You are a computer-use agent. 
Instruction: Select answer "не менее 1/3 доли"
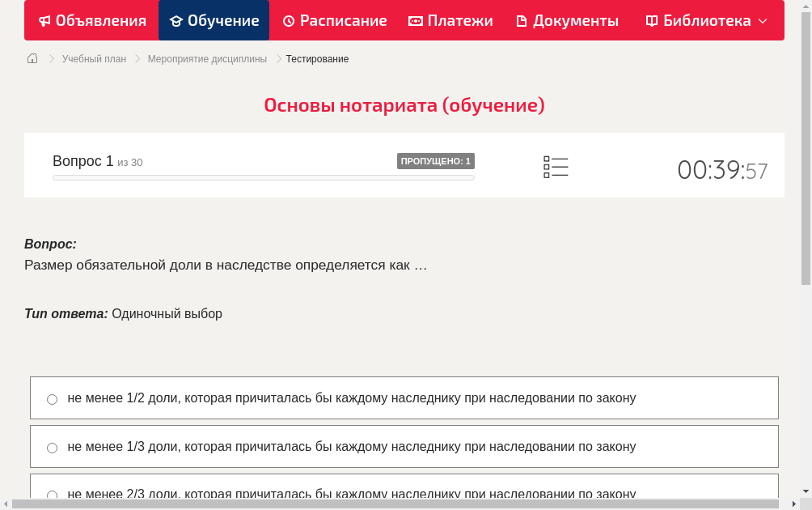click(52, 447)
